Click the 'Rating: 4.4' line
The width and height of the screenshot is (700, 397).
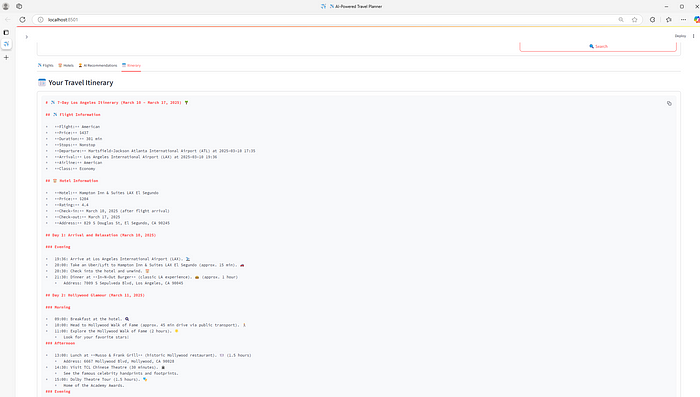point(71,205)
